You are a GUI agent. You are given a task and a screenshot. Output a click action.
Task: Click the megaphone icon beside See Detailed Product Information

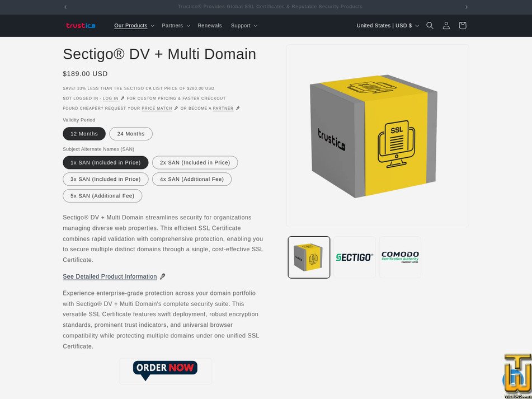[x=162, y=276]
